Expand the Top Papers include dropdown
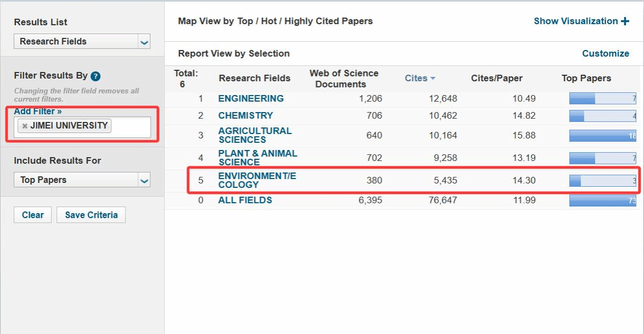The width and height of the screenshot is (644, 334). click(x=144, y=180)
